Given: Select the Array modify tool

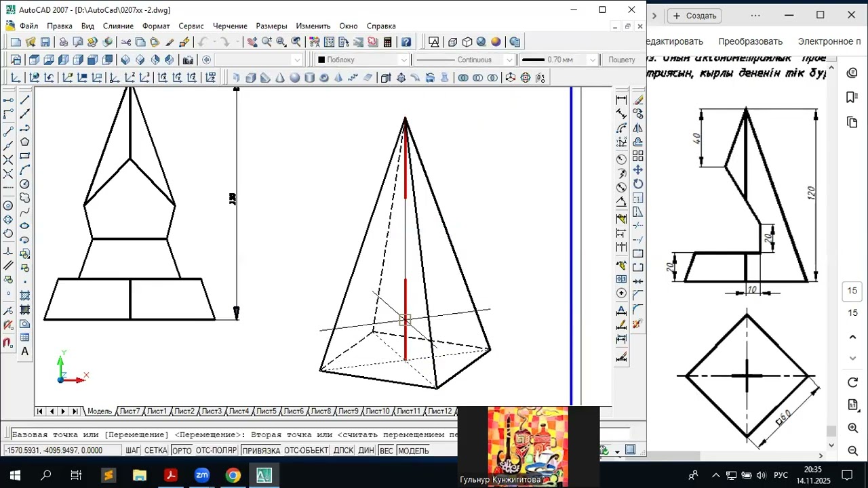Looking at the screenshot, I should (638, 156).
